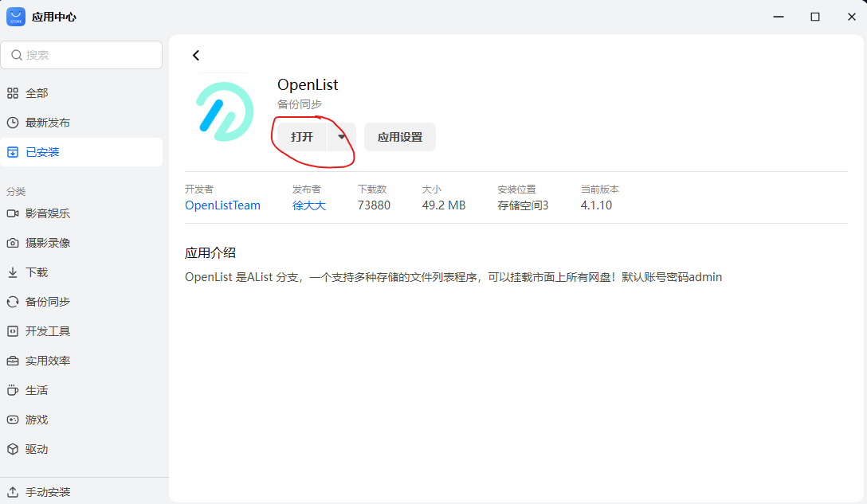Minimize the 应用中心 window
867x504 pixels.
(x=779, y=17)
